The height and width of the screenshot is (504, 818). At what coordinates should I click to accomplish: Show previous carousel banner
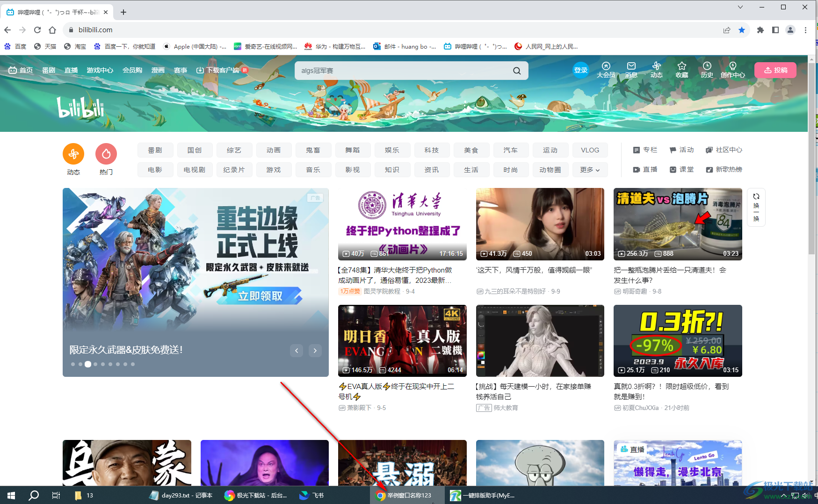click(297, 350)
